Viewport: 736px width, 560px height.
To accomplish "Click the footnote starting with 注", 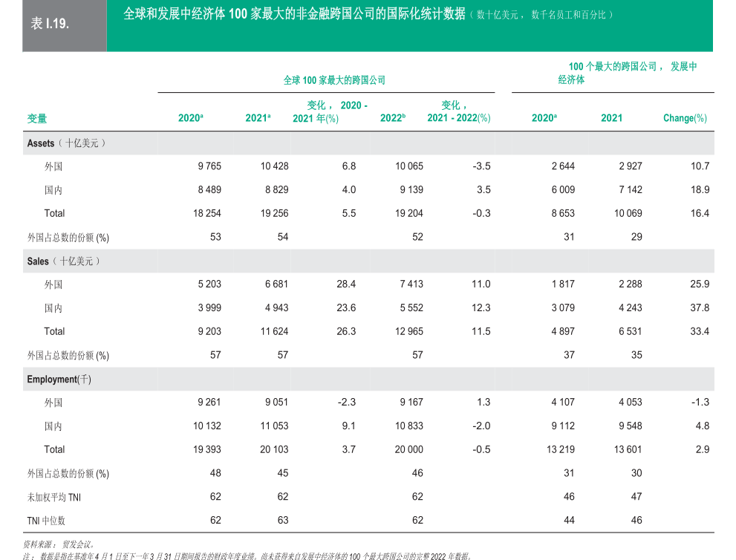I will click(245, 555).
